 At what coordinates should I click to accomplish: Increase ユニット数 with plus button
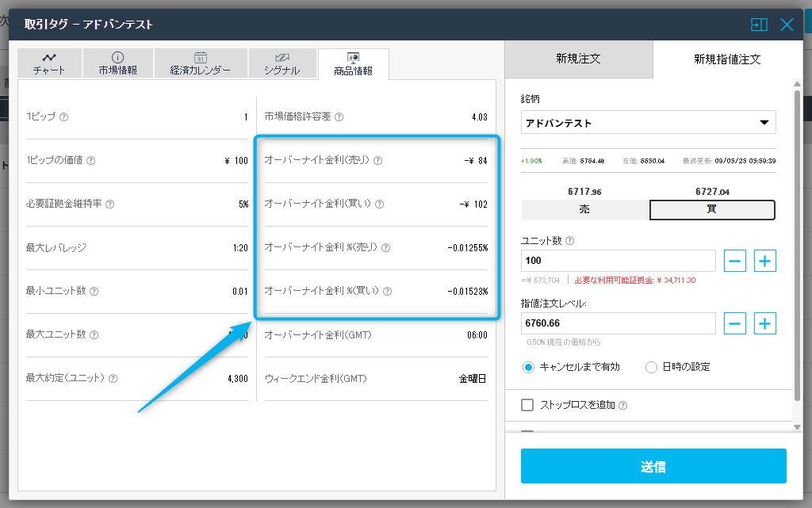765,261
